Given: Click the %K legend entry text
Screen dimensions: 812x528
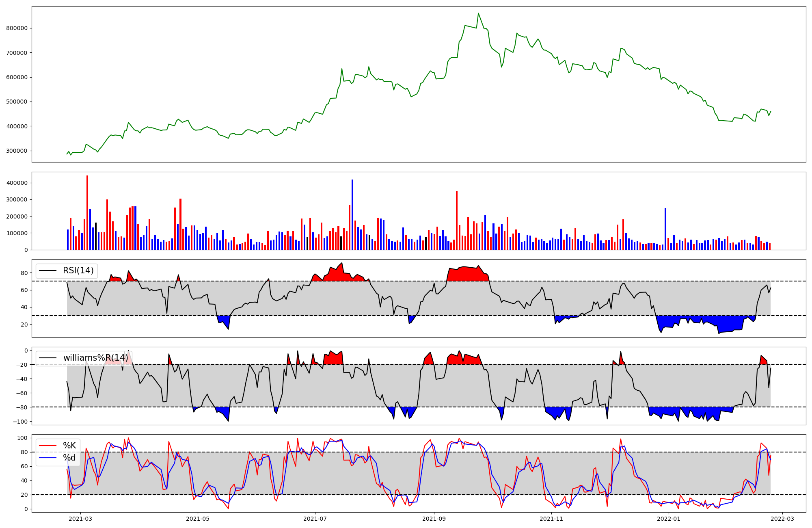Looking at the screenshot, I should click(69, 446).
